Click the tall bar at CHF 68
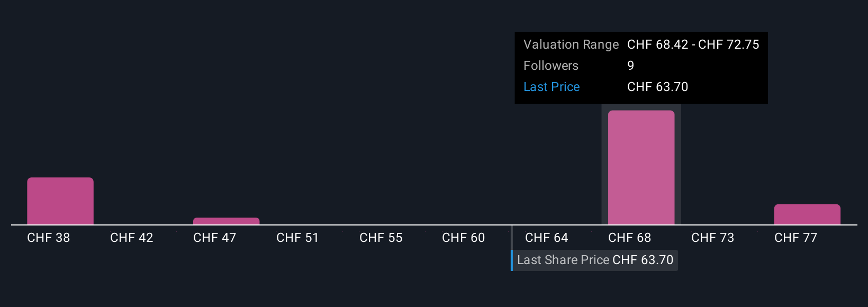The width and height of the screenshot is (868, 307). 641,167
